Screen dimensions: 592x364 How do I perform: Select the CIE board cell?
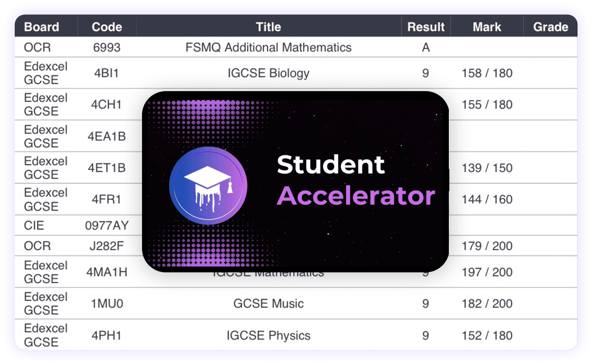tap(34, 226)
